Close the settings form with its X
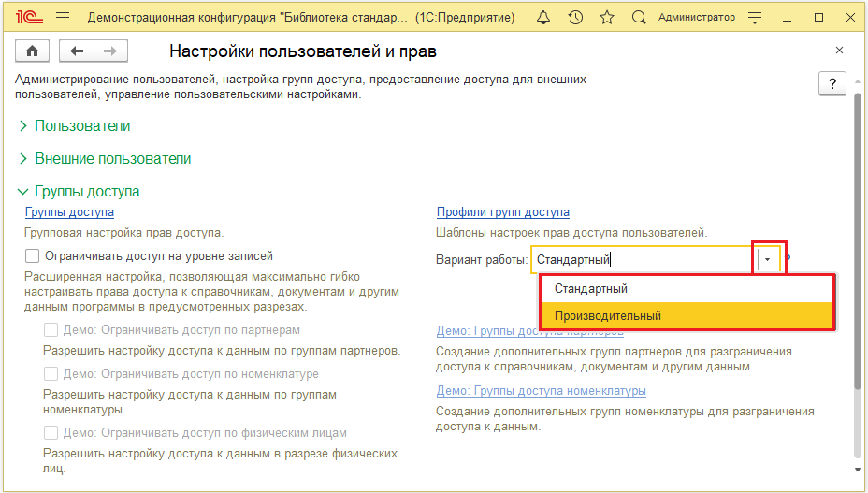Screen dimensions: 868x493 [x=839, y=51]
